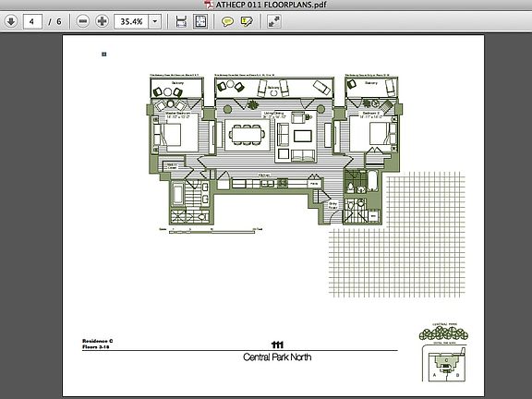Click the total page count 6
Image resolution: width=532 pixels, height=399 pixels.
click(x=59, y=22)
